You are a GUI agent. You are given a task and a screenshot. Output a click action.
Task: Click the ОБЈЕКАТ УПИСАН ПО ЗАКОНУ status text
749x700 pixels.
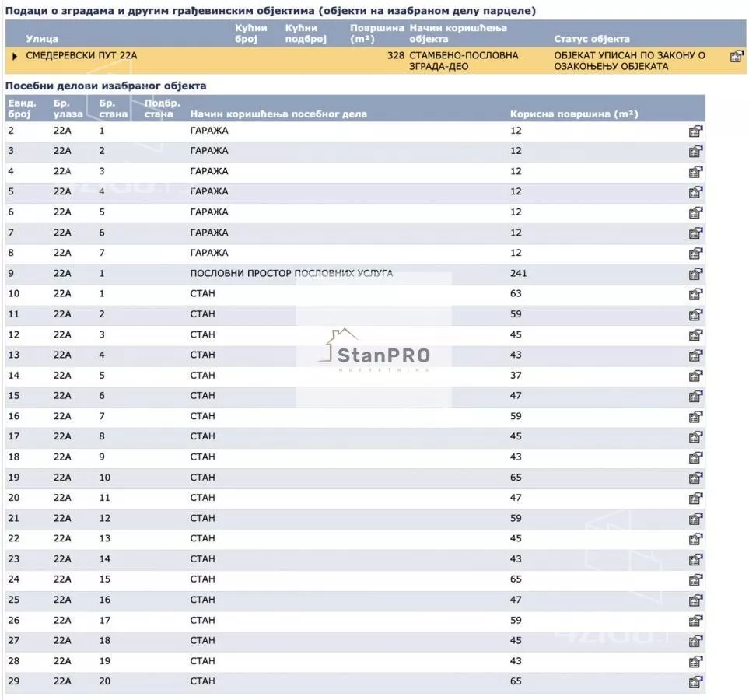pos(629,61)
